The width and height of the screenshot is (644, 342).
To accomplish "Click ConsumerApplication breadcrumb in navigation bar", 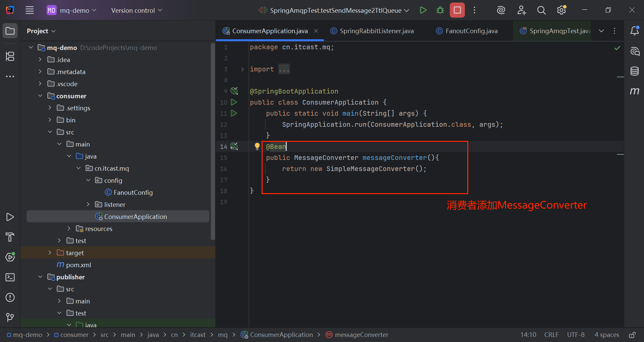I will (277, 335).
